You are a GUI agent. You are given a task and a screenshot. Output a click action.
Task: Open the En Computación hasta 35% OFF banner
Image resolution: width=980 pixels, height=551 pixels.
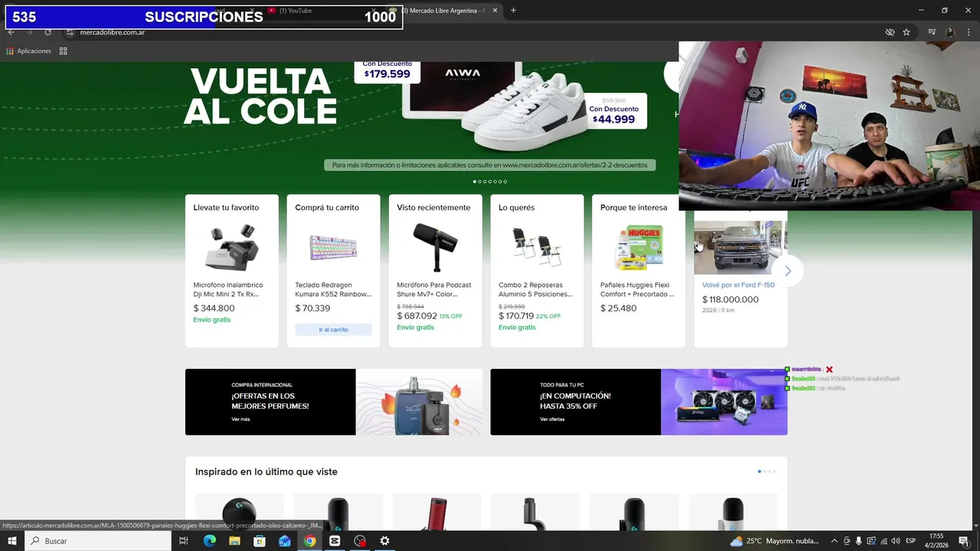coord(639,402)
